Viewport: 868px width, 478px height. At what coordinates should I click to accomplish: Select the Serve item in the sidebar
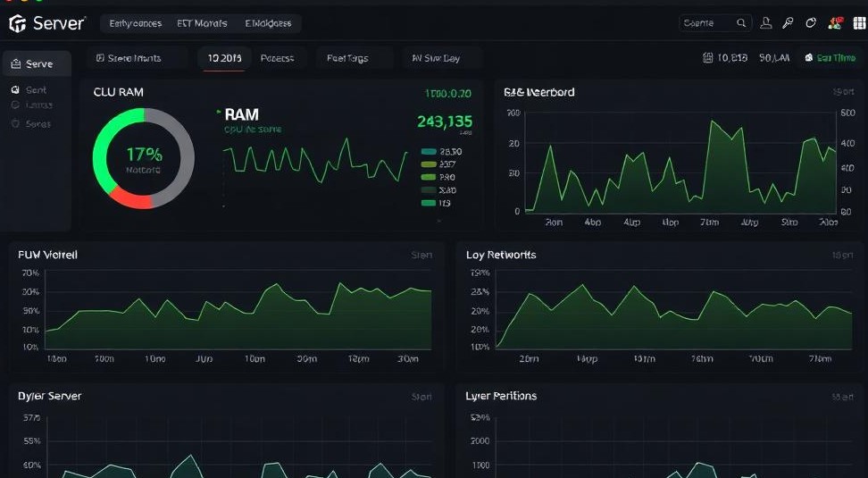[x=36, y=64]
